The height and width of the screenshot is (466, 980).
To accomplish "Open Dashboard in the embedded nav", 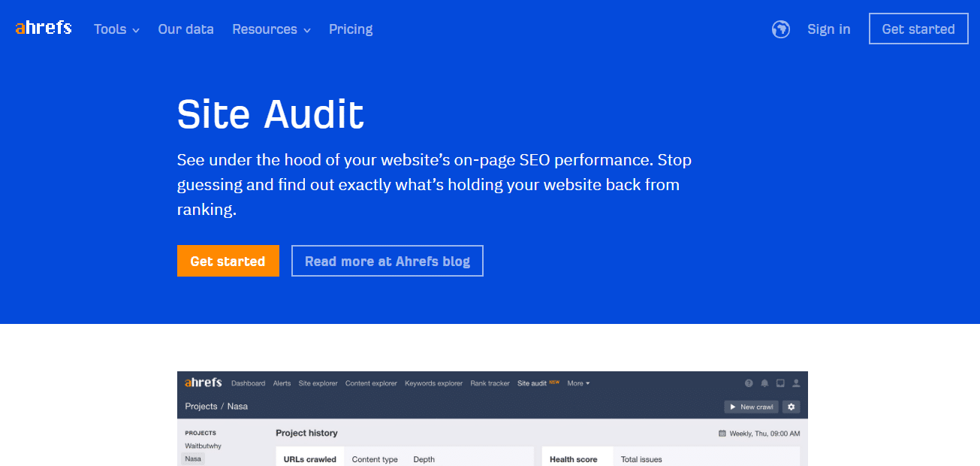I will (248, 383).
